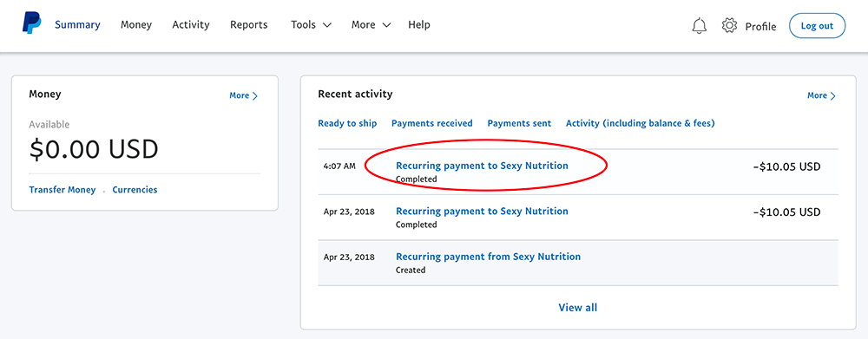Select the Payments sent filter

point(519,123)
